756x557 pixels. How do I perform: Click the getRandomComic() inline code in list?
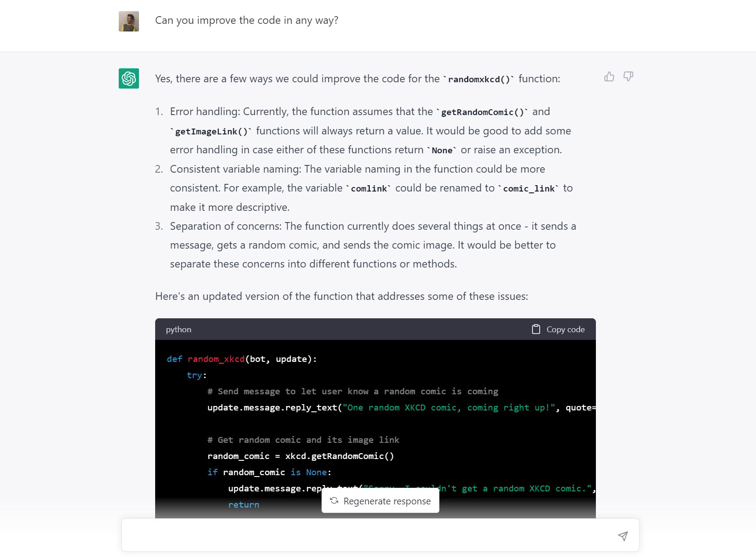coord(482,112)
